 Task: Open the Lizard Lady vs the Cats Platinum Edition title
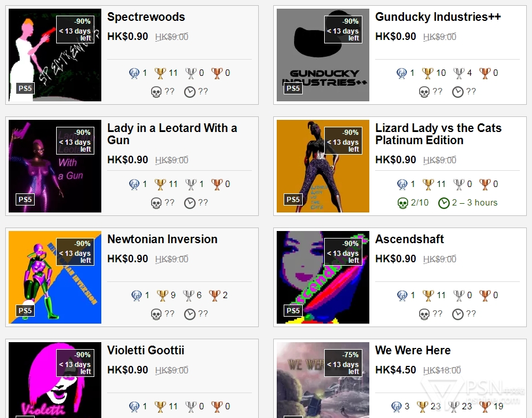coord(438,134)
